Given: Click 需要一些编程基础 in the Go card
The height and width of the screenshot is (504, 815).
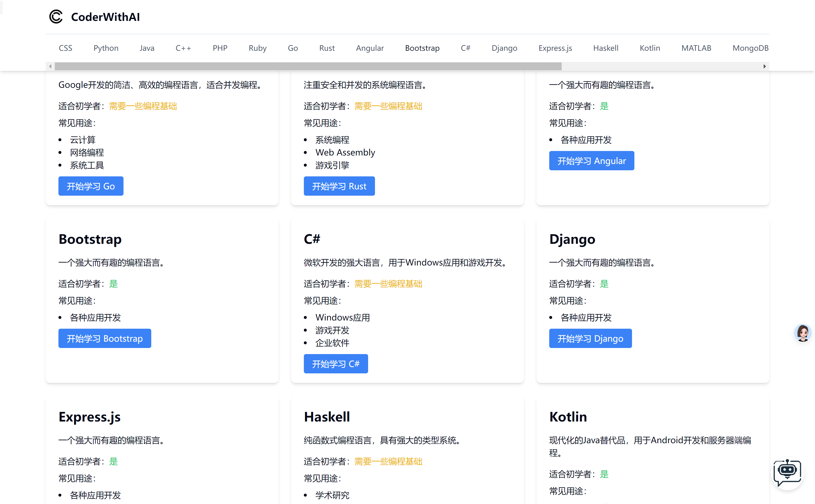Looking at the screenshot, I should pyautogui.click(x=143, y=106).
